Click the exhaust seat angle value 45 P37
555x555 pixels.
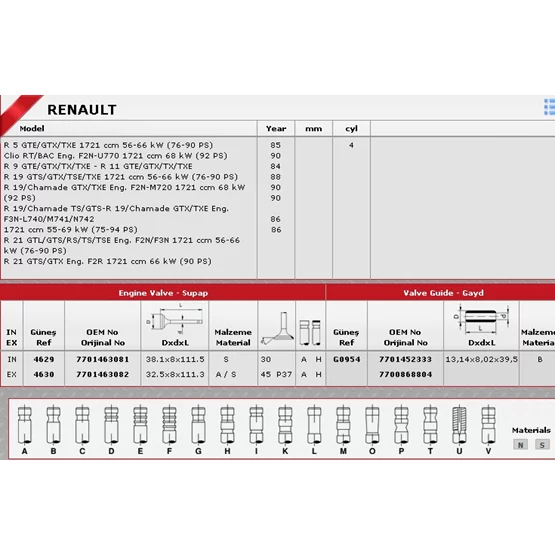click(276, 374)
